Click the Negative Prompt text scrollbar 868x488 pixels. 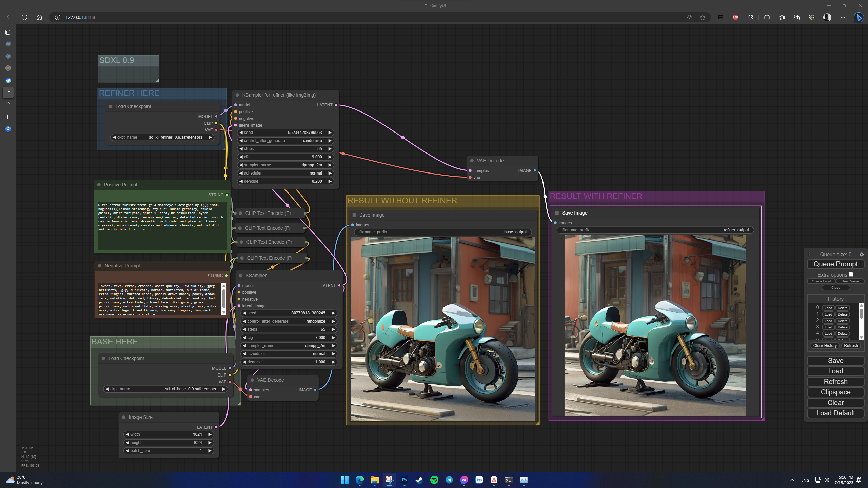click(x=224, y=299)
